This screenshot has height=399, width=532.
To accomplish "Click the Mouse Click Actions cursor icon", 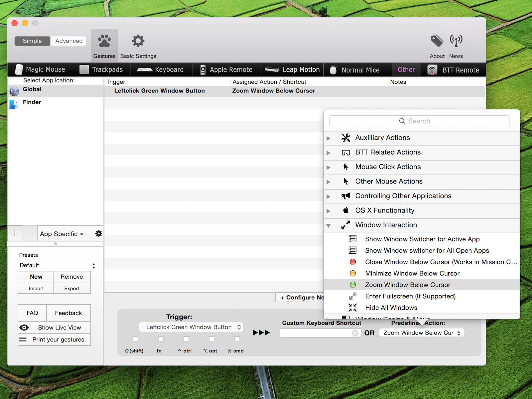I will [x=346, y=167].
